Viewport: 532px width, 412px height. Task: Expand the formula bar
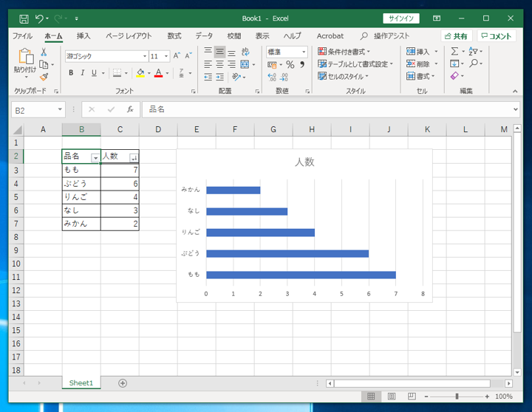coord(516,109)
